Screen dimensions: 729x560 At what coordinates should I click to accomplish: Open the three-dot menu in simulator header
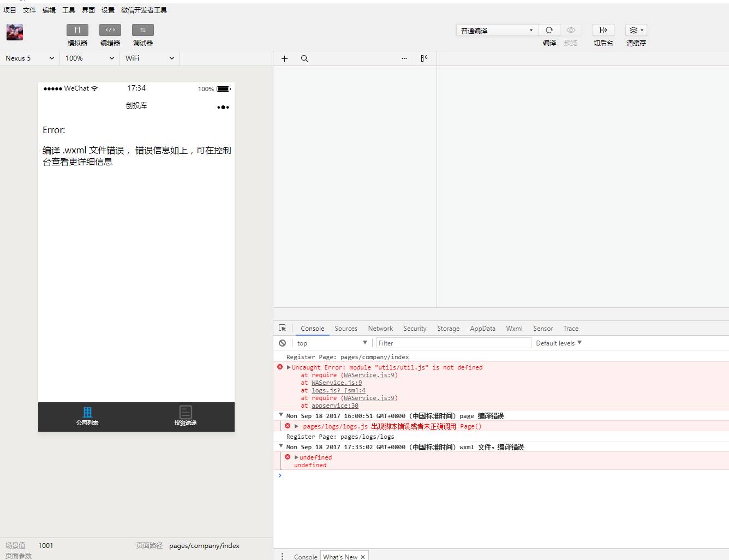(223, 107)
